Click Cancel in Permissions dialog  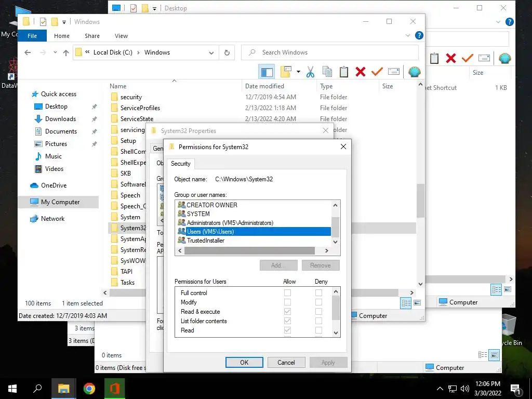(x=286, y=362)
